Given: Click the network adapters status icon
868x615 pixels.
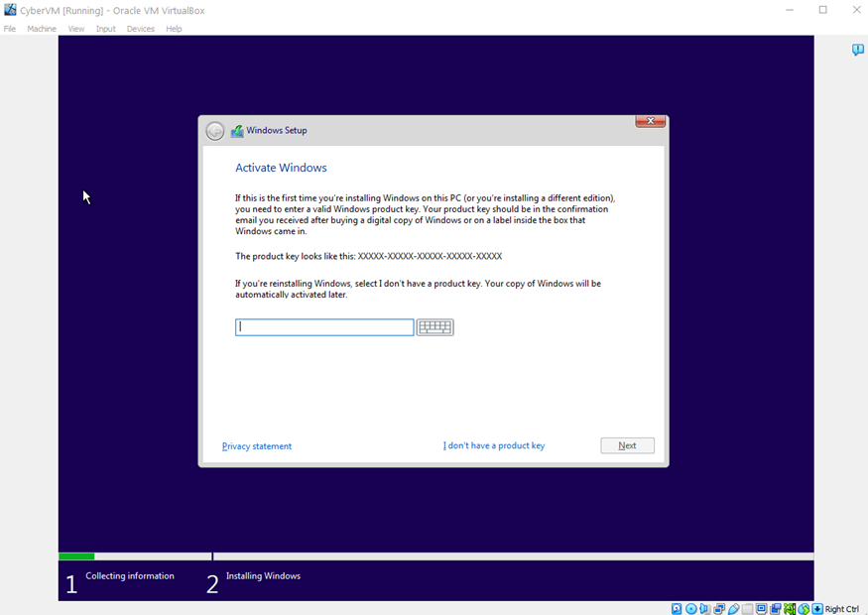Looking at the screenshot, I should tap(719, 609).
